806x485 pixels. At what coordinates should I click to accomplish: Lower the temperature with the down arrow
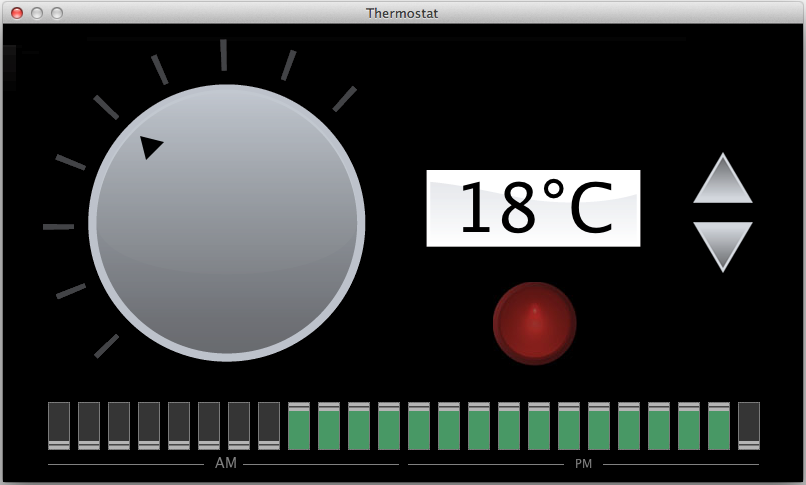(723, 247)
